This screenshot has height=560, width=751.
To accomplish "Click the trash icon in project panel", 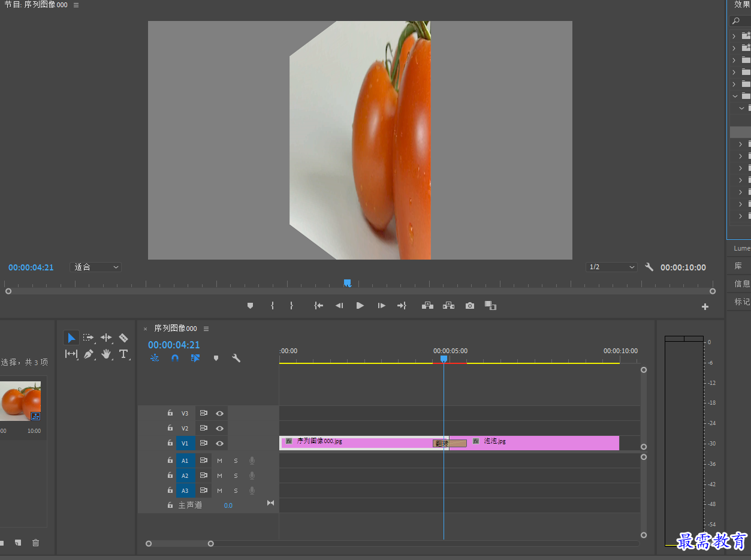I will (36, 543).
